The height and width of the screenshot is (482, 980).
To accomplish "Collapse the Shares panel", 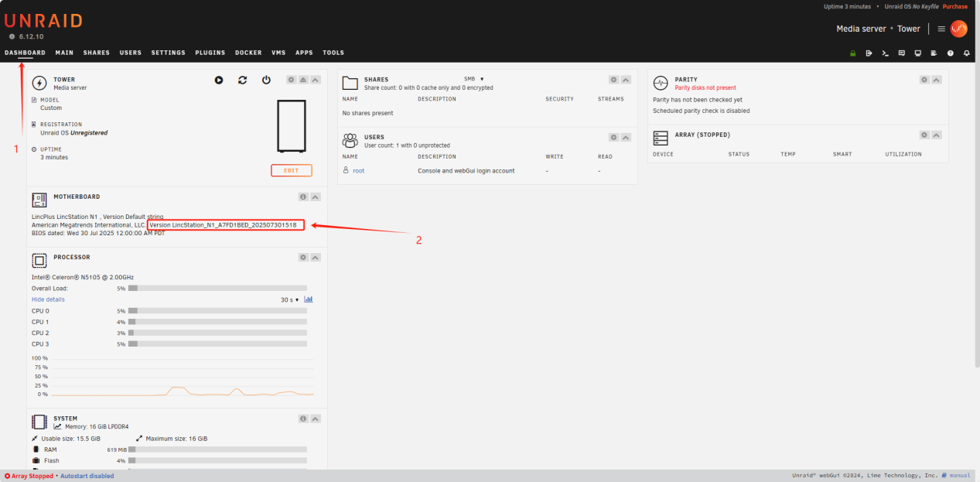I will tap(626, 80).
